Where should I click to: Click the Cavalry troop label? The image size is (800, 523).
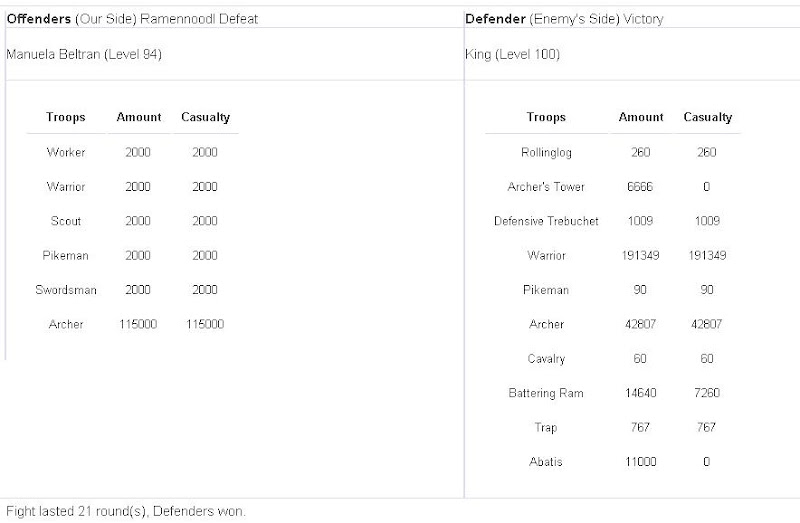(x=546, y=359)
